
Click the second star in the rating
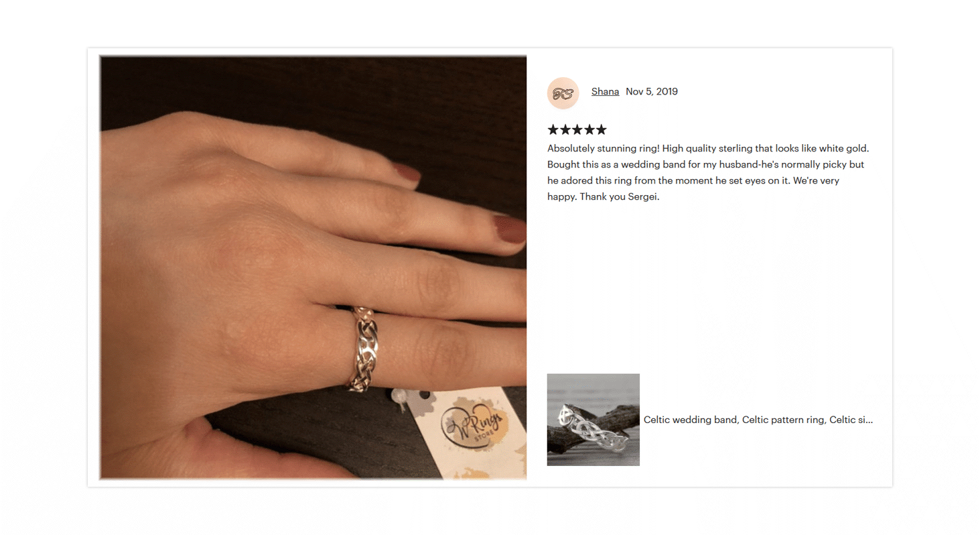tap(565, 129)
